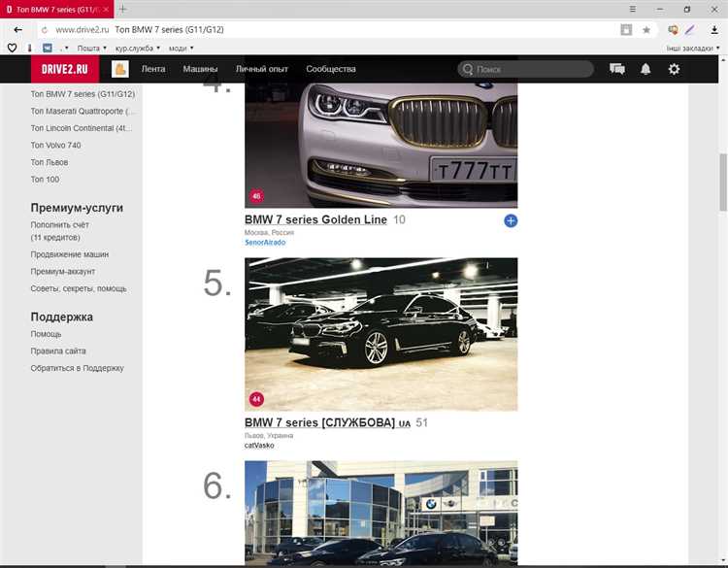This screenshot has width=728, height=568.
Task: Open the 'Помощь' support link
Action: 46,334
